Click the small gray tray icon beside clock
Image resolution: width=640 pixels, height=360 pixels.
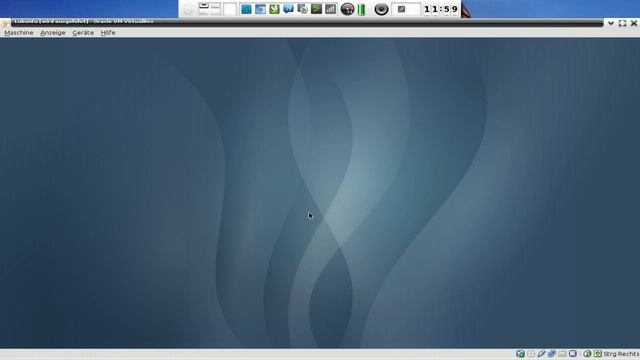pos(402,9)
